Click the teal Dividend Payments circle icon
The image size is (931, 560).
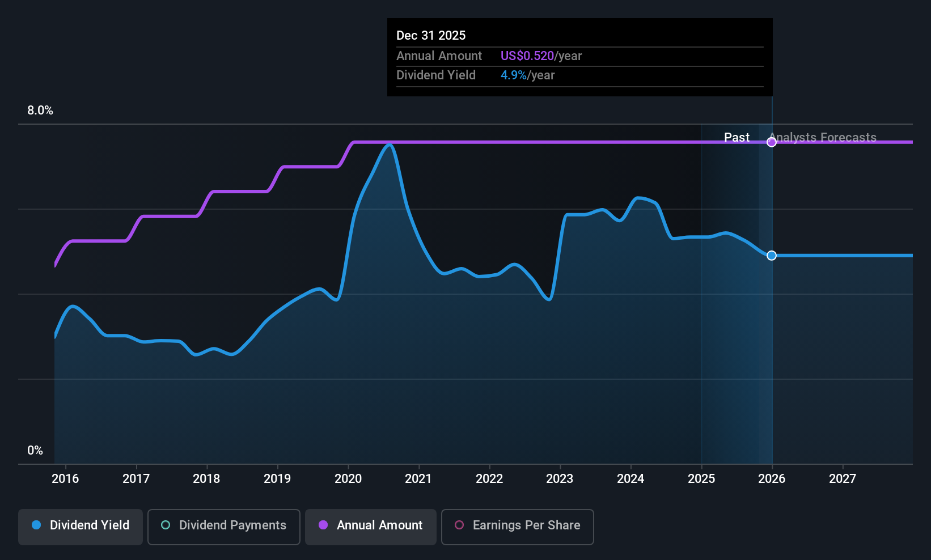165,526
